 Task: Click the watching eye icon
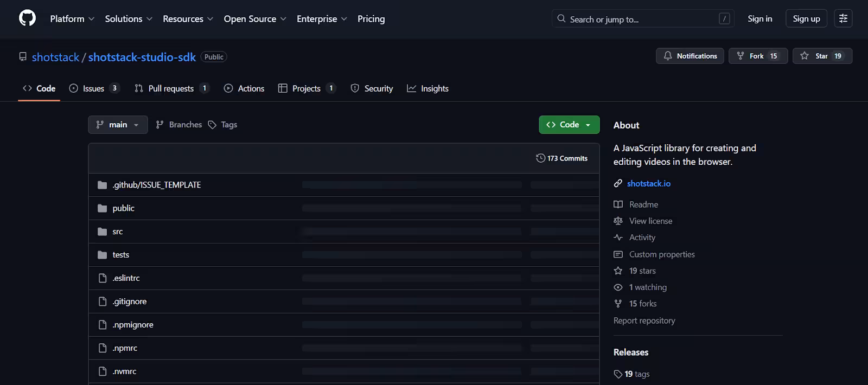[x=618, y=287]
